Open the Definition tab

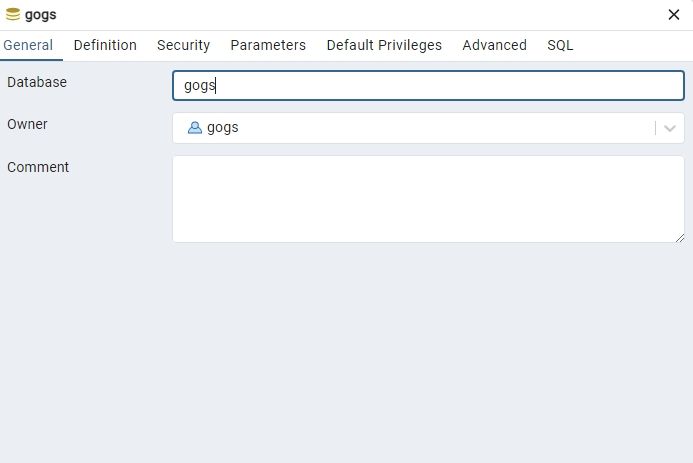[x=105, y=45]
